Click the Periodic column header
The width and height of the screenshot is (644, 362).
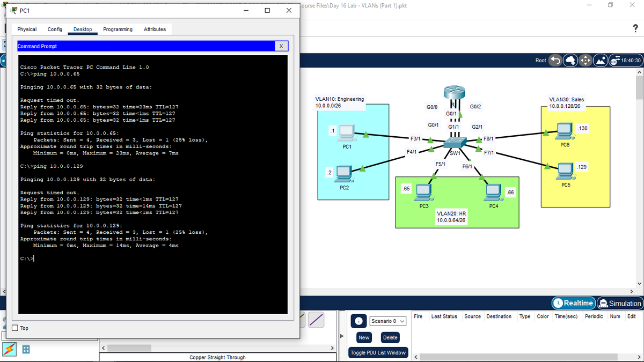pos(594,316)
